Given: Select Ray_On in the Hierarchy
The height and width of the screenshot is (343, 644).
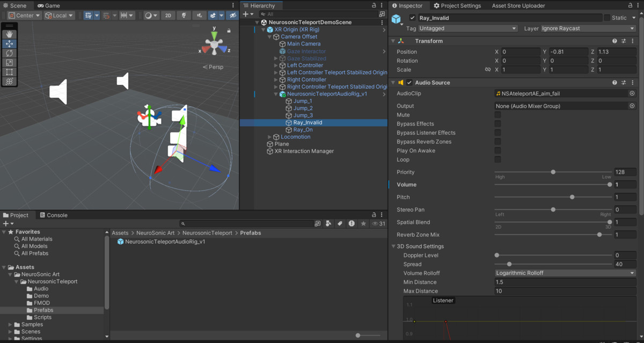Looking at the screenshot, I should [302, 129].
